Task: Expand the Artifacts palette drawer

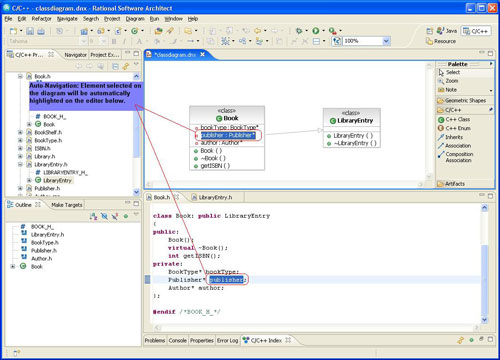Action: click(x=465, y=184)
